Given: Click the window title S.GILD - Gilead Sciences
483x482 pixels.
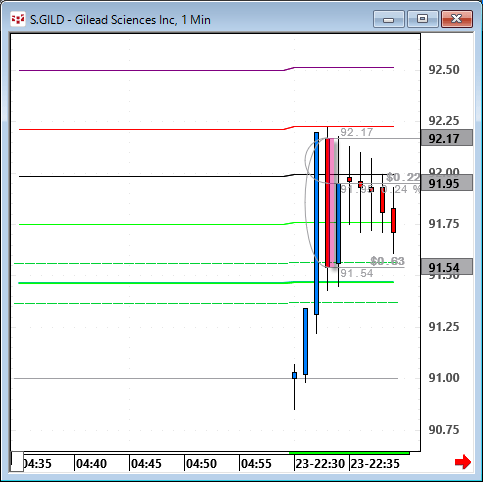Looking at the screenshot, I should [x=120, y=20].
